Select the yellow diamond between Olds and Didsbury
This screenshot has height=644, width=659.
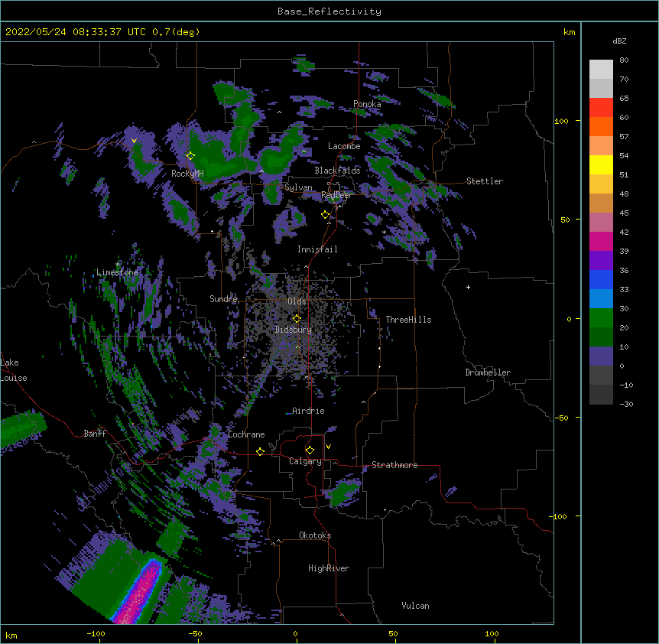[297, 318]
